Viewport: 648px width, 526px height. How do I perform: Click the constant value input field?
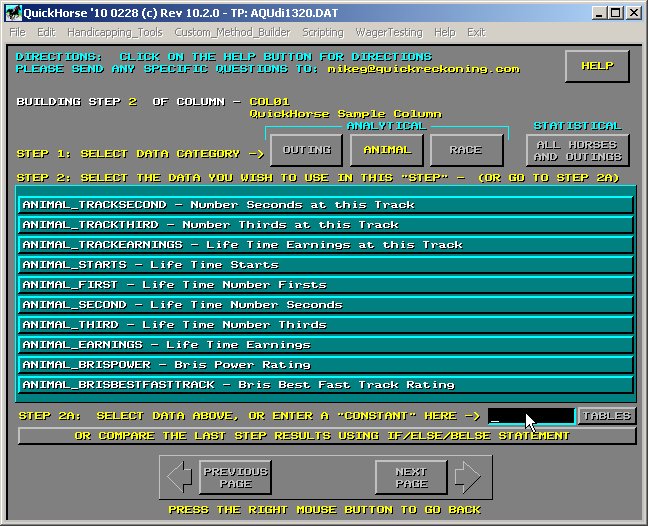[x=531, y=416]
